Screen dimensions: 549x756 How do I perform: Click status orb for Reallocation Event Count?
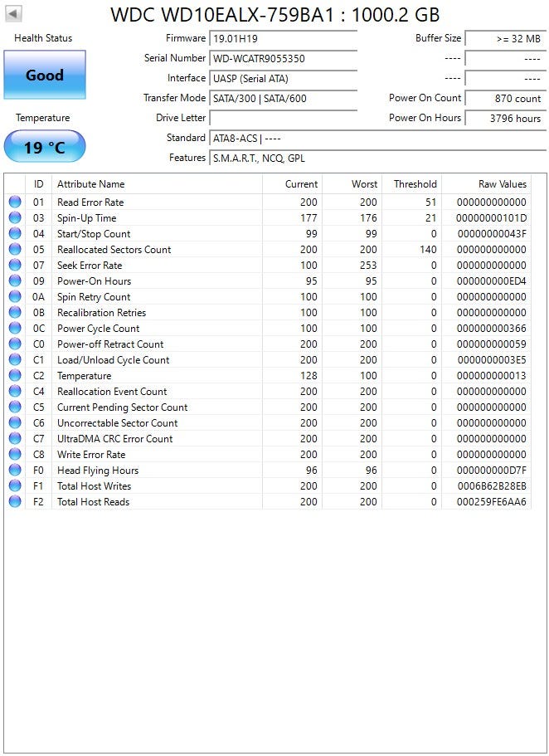pos(15,391)
